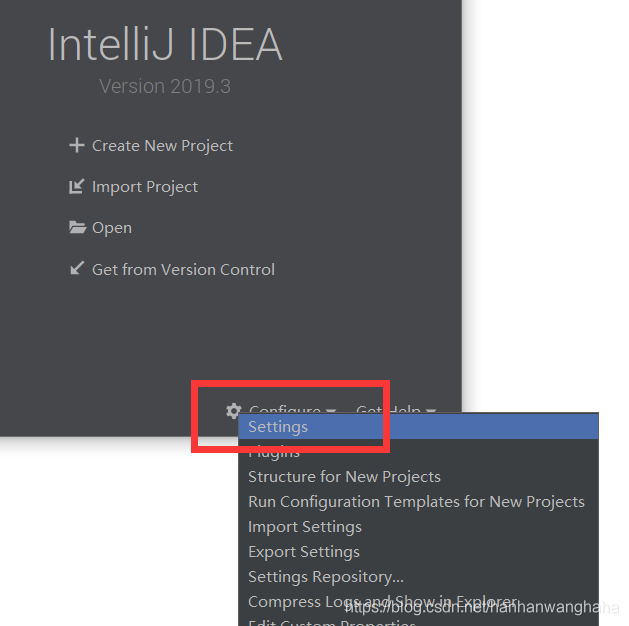Click the Get from Version Control link

coord(183,269)
